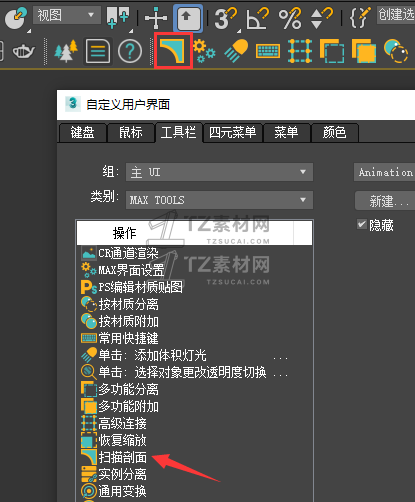415x502 pixels.
Task: Click the advanced connect grid icon in toolbar
Action: click(x=300, y=51)
